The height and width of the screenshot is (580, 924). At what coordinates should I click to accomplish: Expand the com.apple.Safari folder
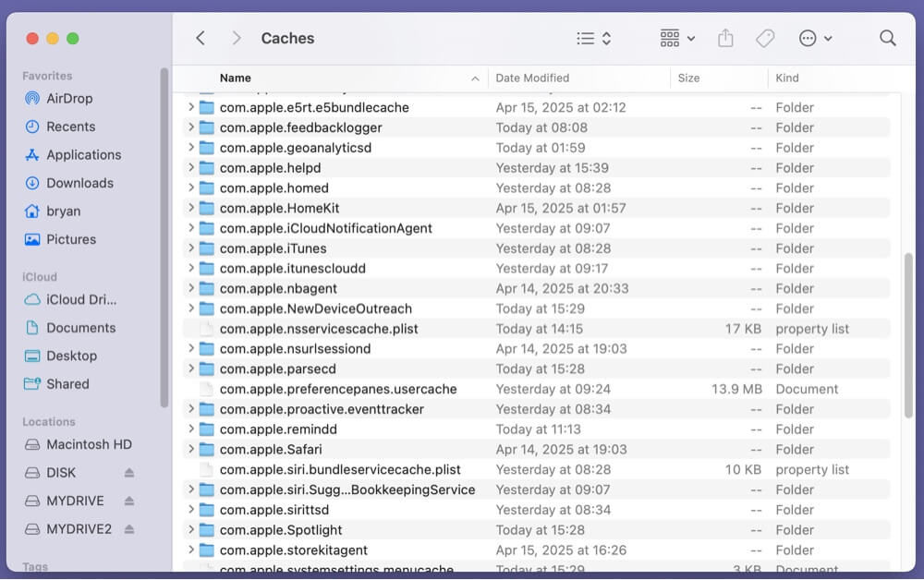point(191,449)
